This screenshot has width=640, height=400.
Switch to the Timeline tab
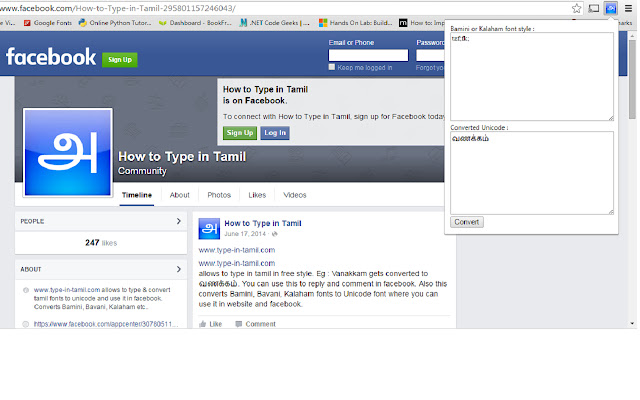pyautogui.click(x=137, y=195)
